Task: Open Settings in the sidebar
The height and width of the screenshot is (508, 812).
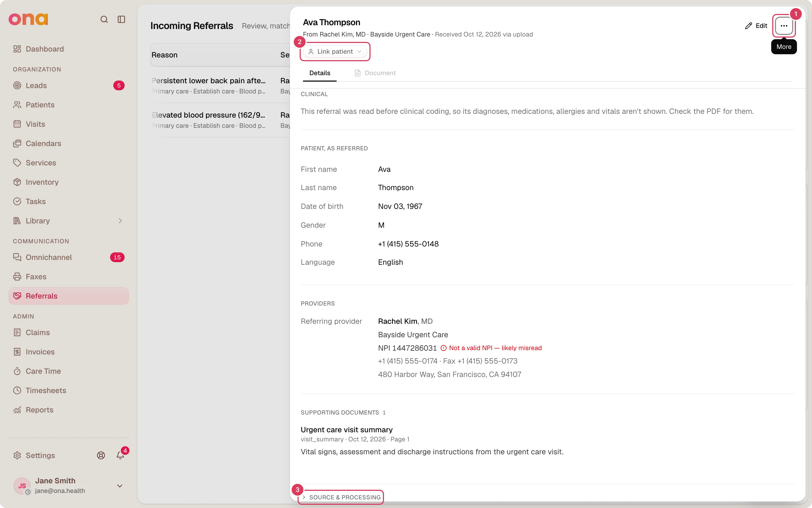Action: point(34,455)
